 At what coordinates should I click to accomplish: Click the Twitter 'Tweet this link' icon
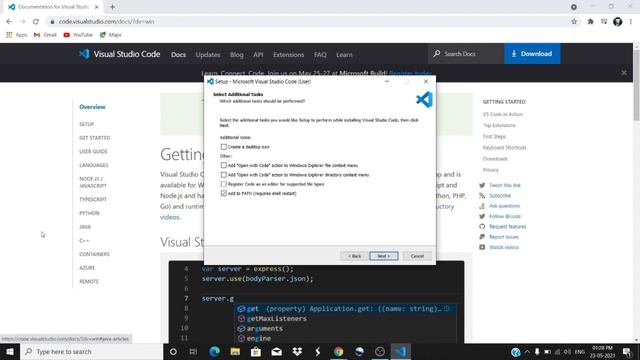point(482,185)
